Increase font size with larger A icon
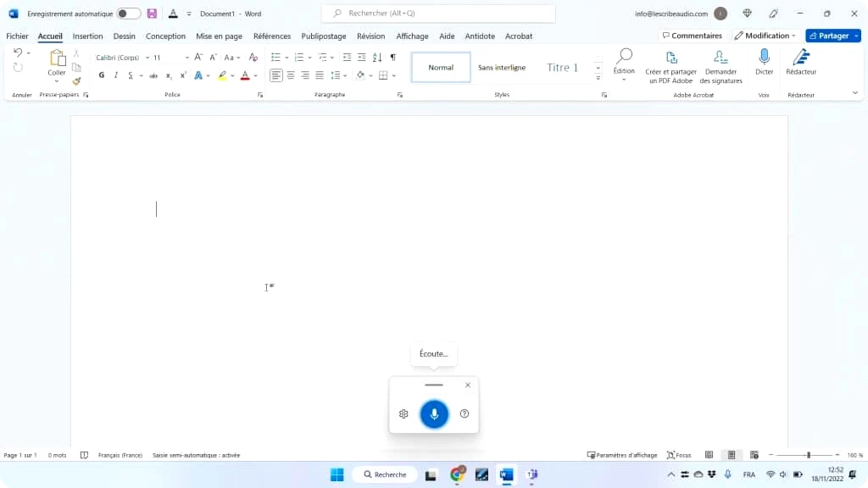Image resolution: width=868 pixels, height=488 pixels. click(198, 57)
